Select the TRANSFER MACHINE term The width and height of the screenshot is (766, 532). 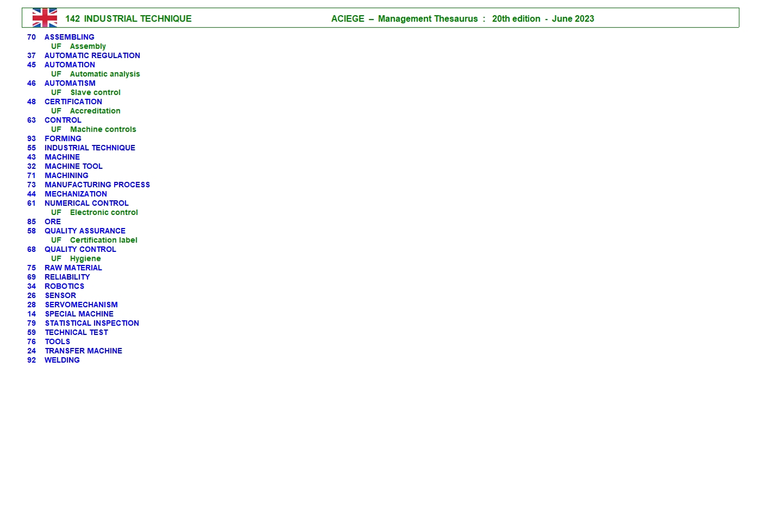(x=83, y=351)
